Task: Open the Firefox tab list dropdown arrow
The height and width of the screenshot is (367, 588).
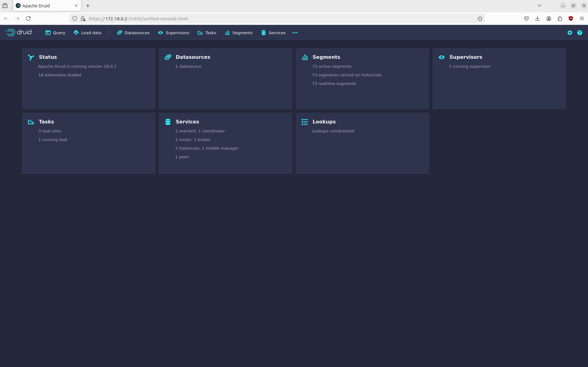Action: (x=539, y=6)
